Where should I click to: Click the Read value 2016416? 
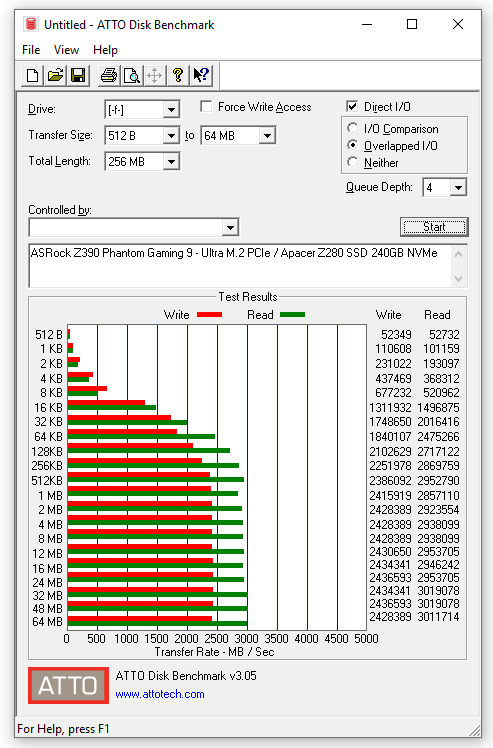click(x=438, y=422)
